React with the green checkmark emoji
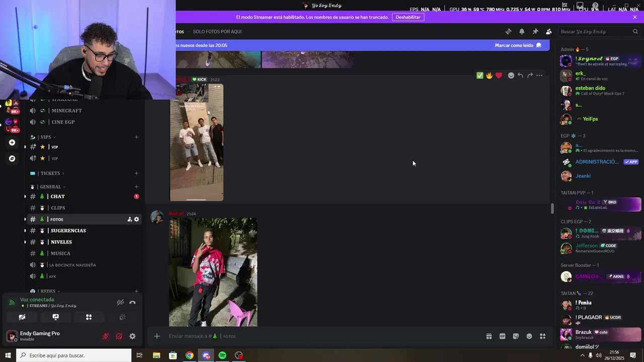This screenshot has height=362, width=644. click(x=480, y=75)
